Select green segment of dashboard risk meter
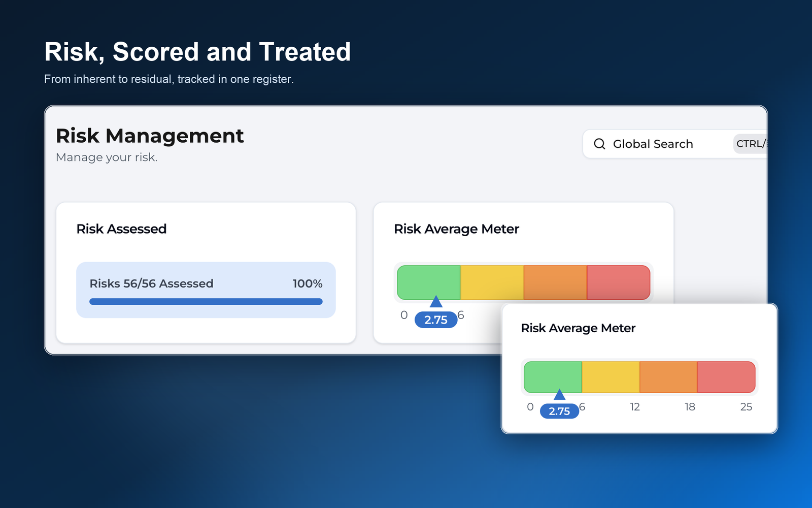Image resolution: width=812 pixels, height=508 pixels. click(429, 282)
